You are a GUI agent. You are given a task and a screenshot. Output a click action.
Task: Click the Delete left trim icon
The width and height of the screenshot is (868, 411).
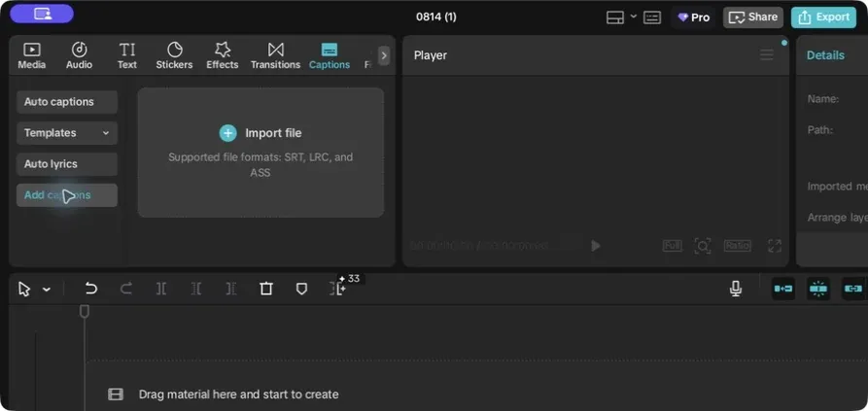pos(196,289)
